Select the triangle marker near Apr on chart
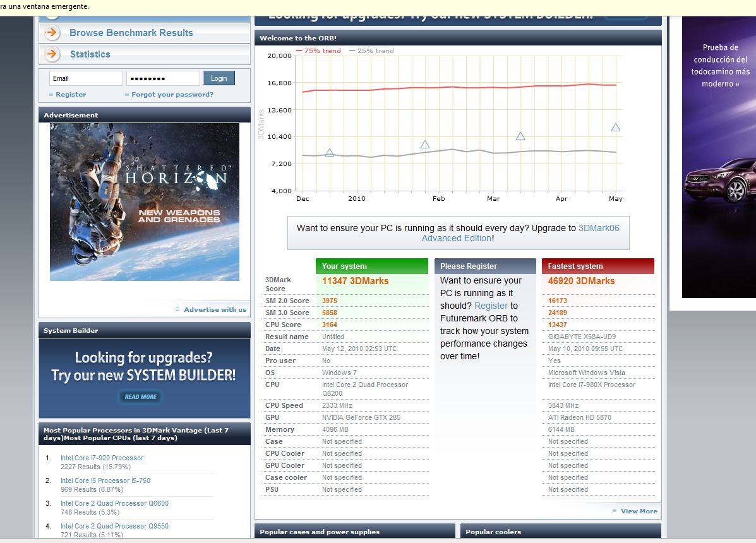This screenshot has height=543, width=756. click(520, 136)
